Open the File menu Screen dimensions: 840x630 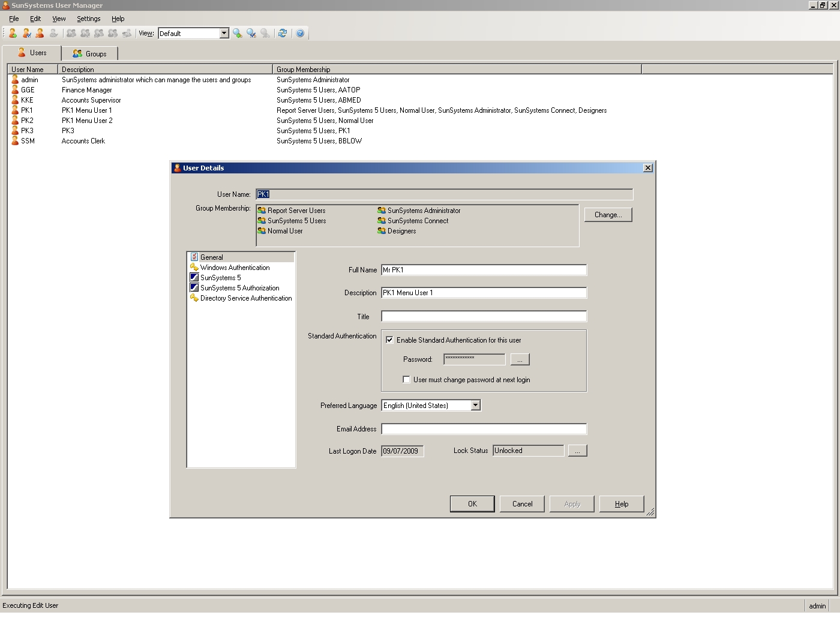tap(14, 19)
